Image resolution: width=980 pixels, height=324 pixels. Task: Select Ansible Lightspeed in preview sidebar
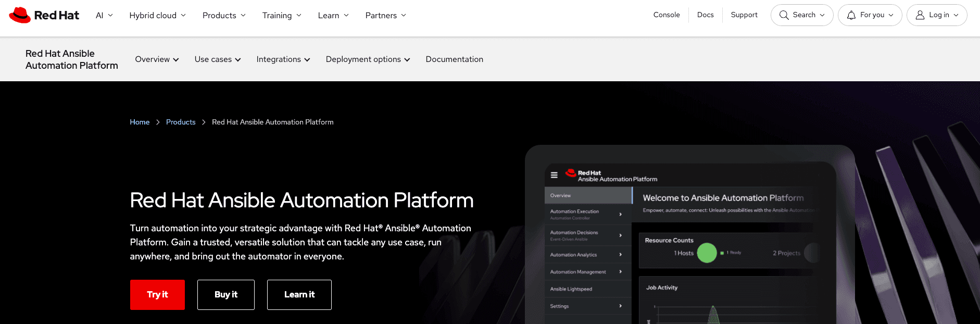(x=588, y=289)
